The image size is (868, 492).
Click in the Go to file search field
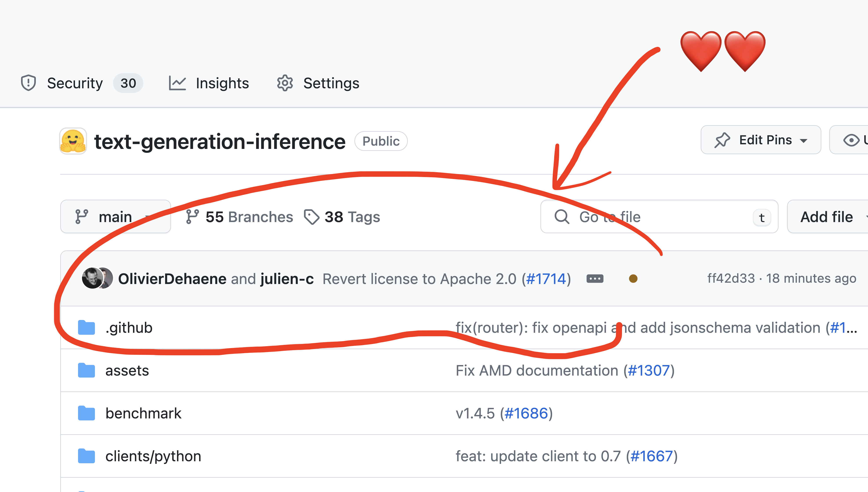coord(659,217)
